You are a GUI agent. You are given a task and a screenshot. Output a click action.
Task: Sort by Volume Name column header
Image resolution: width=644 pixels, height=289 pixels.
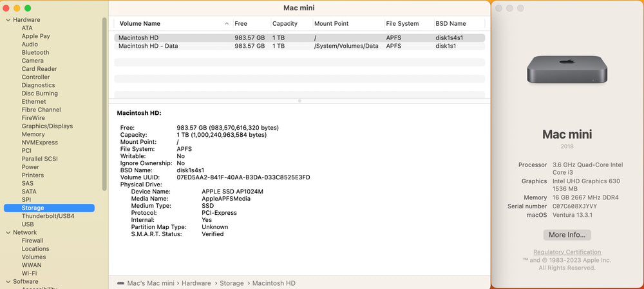tap(140, 23)
